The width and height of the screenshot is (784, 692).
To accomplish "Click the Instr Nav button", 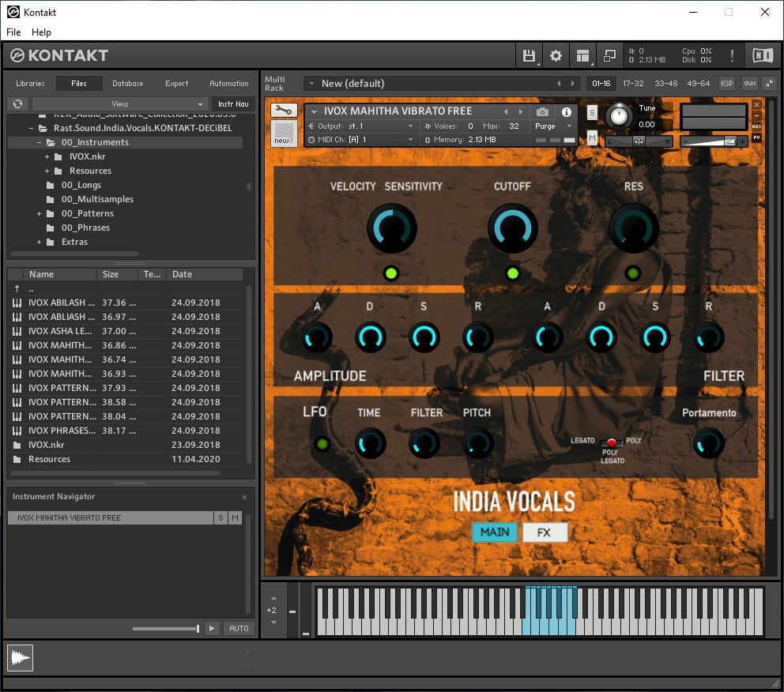I will [x=233, y=104].
